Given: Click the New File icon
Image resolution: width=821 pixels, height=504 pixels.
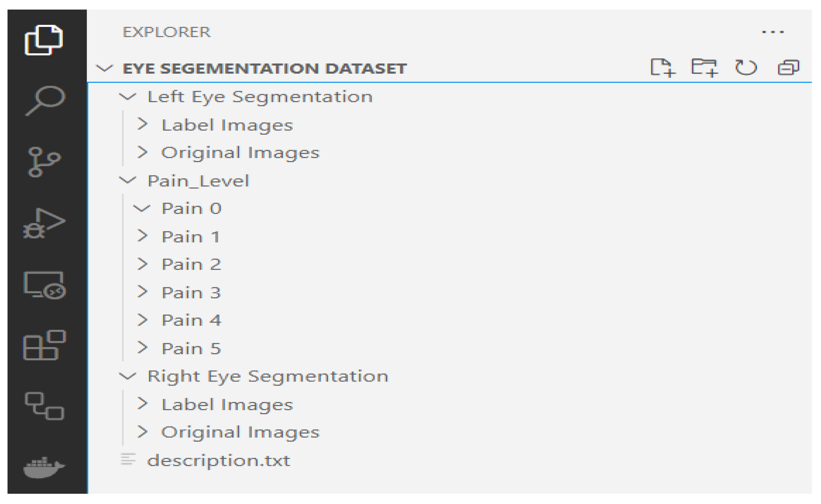Looking at the screenshot, I should 662,68.
